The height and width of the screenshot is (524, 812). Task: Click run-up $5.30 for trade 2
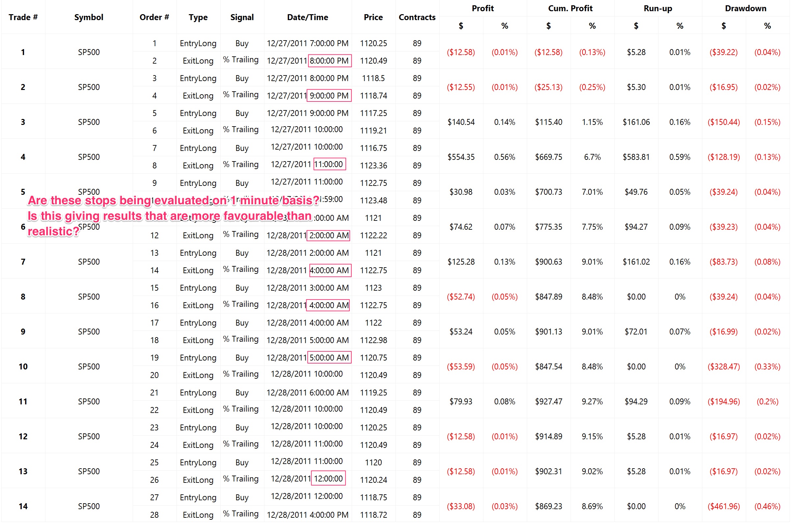(x=636, y=87)
